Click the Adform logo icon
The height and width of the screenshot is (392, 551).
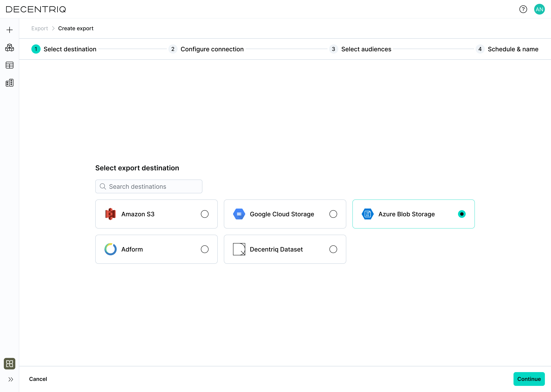tap(111, 249)
